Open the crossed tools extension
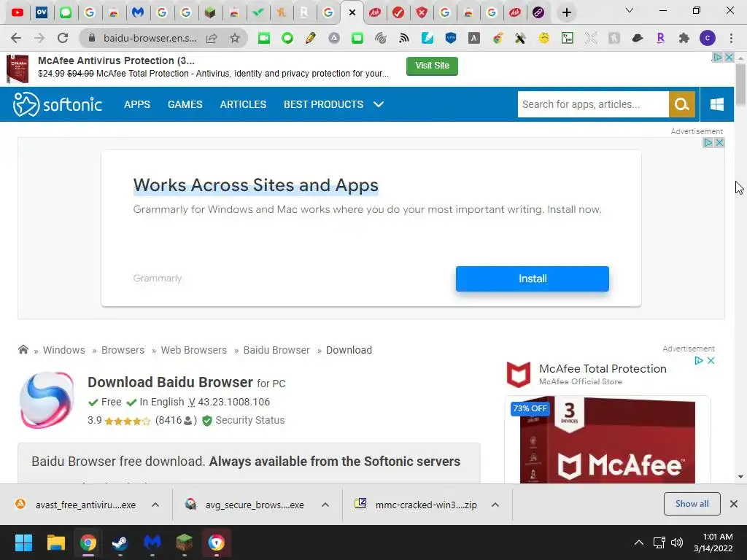Screen dimensions: 747x560 pos(520,38)
